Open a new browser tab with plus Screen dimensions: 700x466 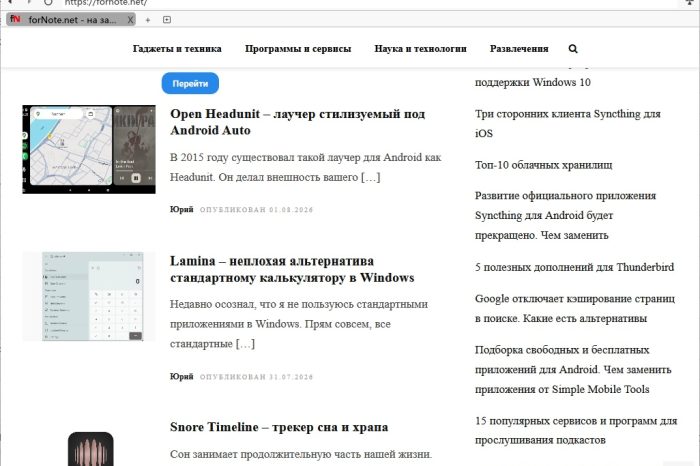click(x=148, y=20)
